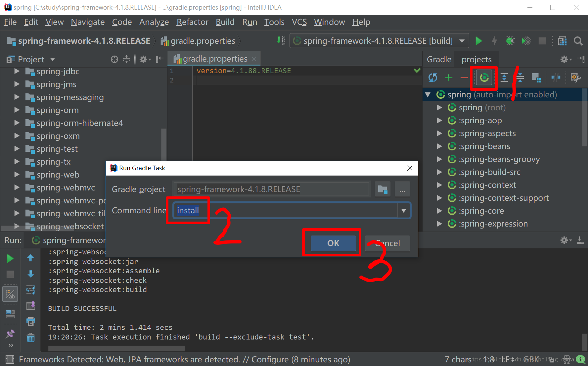This screenshot has height=366, width=588.
Task: Expand :spring-beans-groovy Gradle project
Action: pos(439,159)
